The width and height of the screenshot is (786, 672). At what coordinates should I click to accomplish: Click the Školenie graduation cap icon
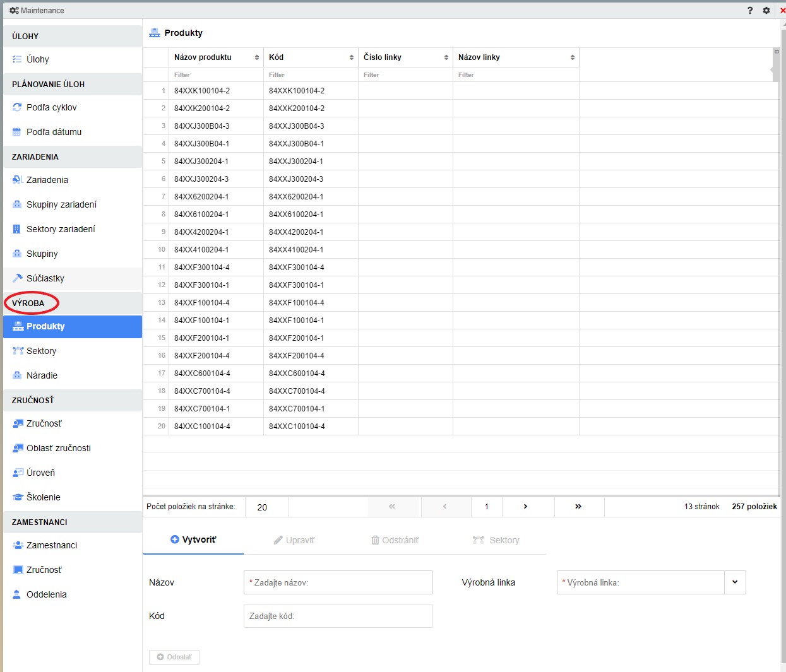click(x=18, y=497)
